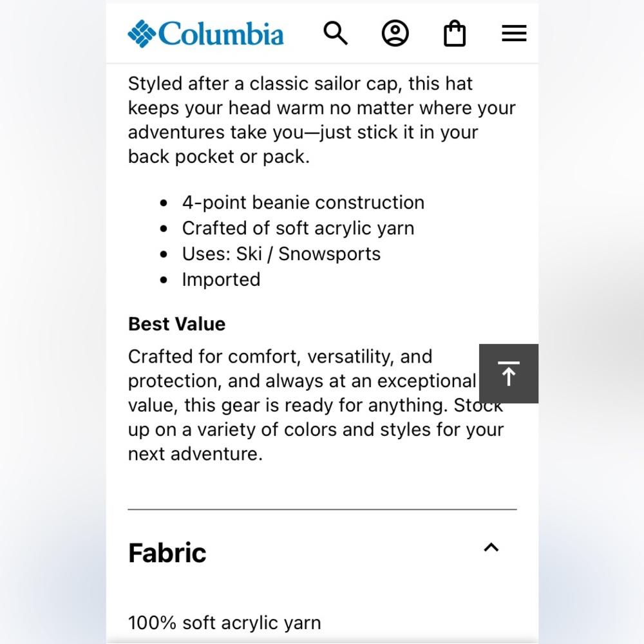Click the "Crafted of soft acrylic yarn" bullet
The width and height of the screenshot is (644, 644).
pyautogui.click(x=298, y=228)
